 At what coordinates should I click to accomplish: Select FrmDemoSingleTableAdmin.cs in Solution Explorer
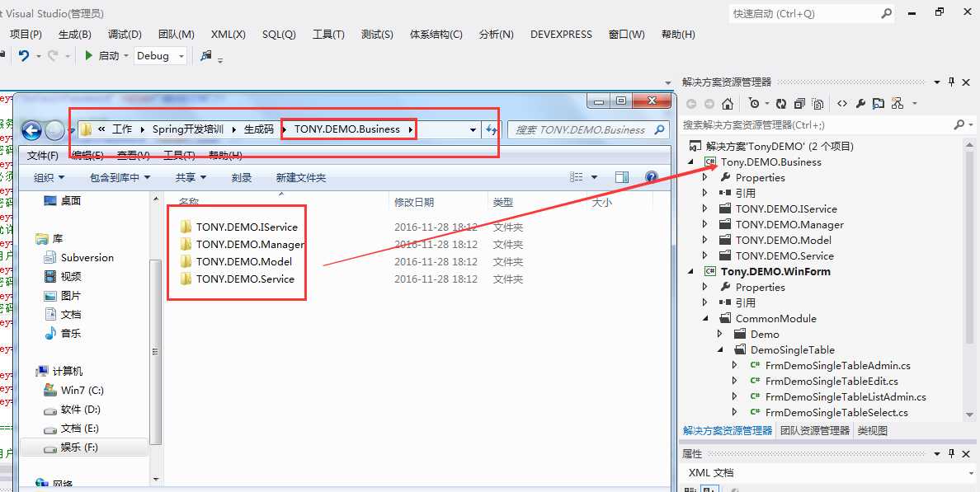(x=837, y=365)
